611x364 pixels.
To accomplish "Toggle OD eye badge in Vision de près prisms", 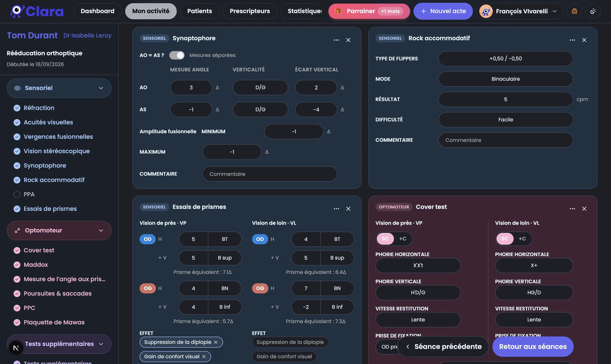I will 148,239.
